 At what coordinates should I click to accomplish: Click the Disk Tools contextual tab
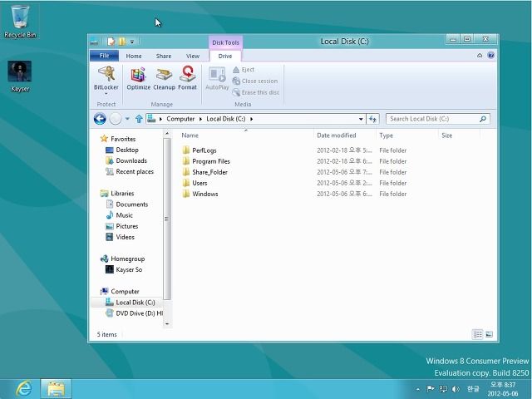click(x=225, y=42)
